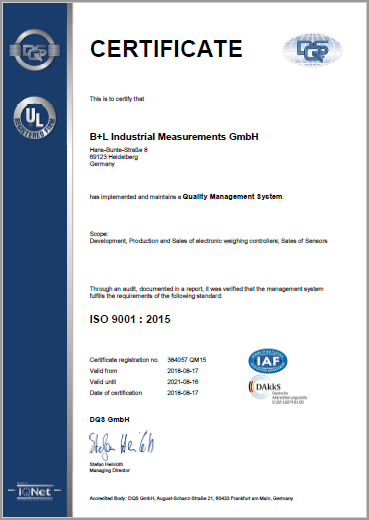Click the ISO 9001 : 2015 standard text
Image resolution: width=369 pixels, height=520 pixels.
(130, 319)
